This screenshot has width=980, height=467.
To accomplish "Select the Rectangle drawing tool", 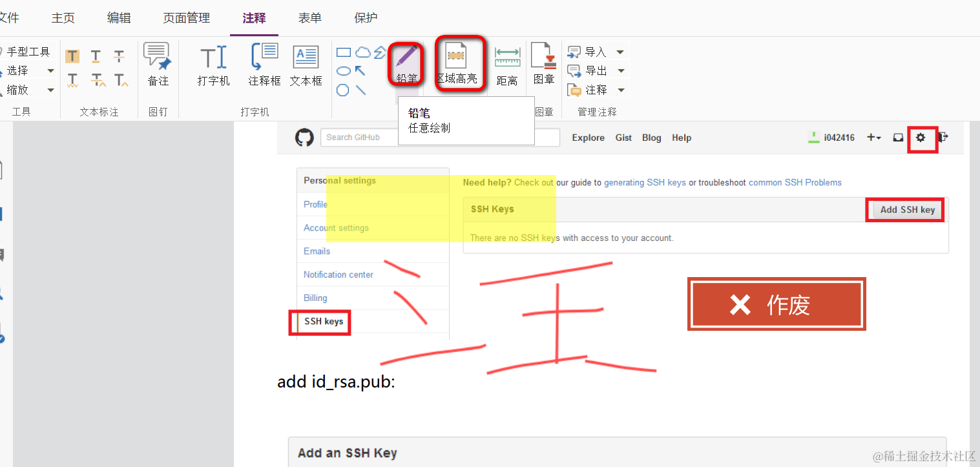I will [344, 52].
